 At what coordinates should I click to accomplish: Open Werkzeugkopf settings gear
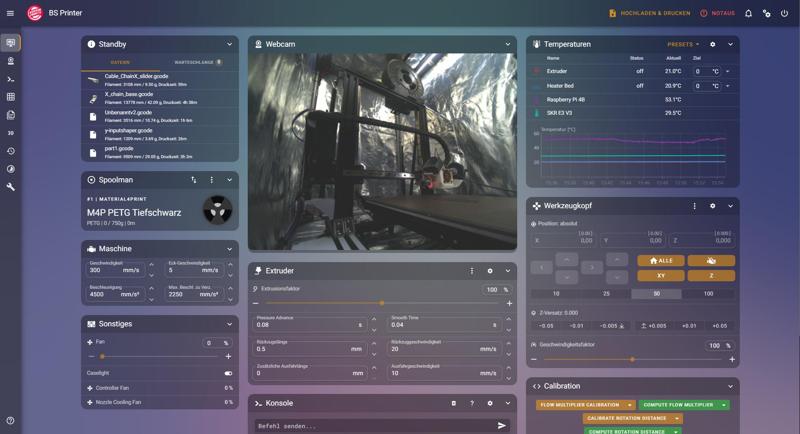point(713,206)
